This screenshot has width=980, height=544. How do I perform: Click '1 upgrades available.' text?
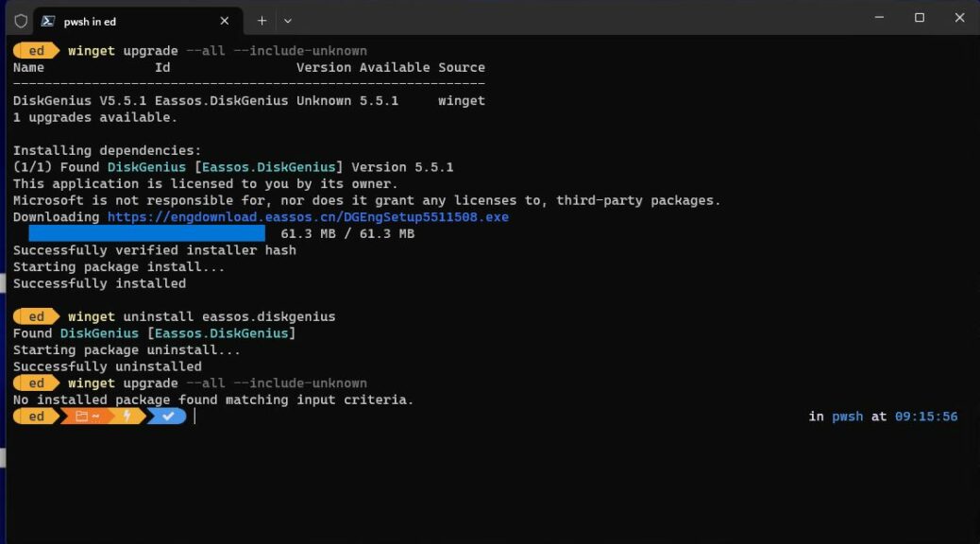point(95,117)
